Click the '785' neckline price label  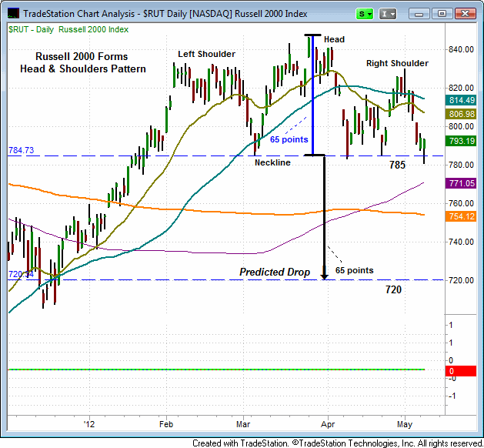click(x=397, y=165)
